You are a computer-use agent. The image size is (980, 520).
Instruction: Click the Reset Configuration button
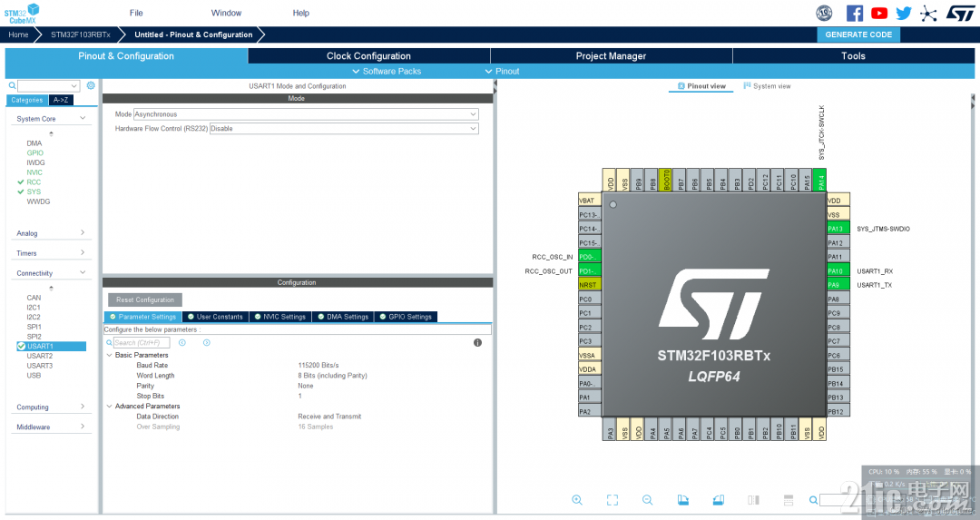click(x=145, y=300)
